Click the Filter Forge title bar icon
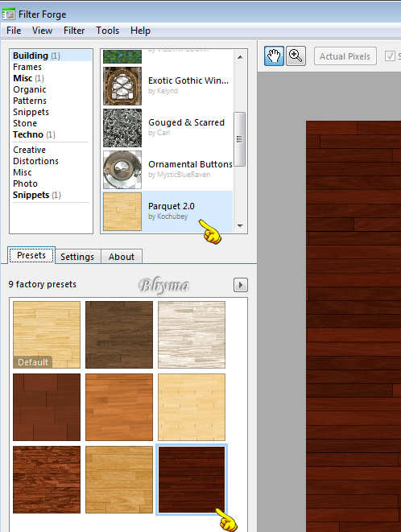This screenshot has width=401, height=532. pyautogui.click(x=9, y=14)
